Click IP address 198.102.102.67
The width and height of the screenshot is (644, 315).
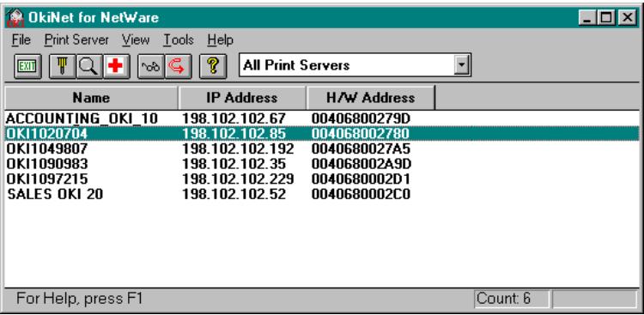click(x=234, y=119)
